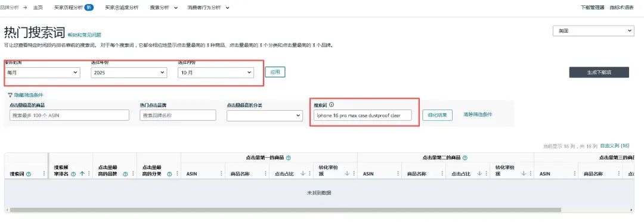Open column menu for second product 点击占比

point(486,174)
